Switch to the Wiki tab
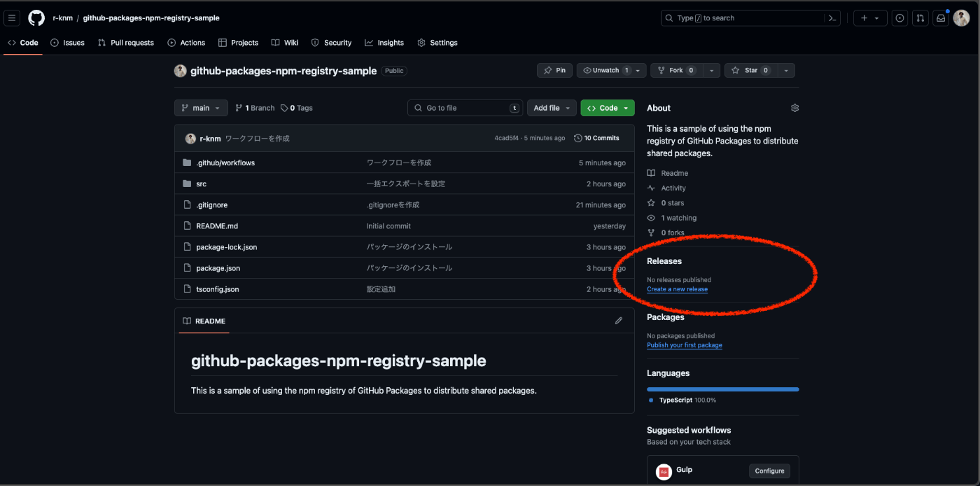This screenshot has width=980, height=486. point(285,43)
